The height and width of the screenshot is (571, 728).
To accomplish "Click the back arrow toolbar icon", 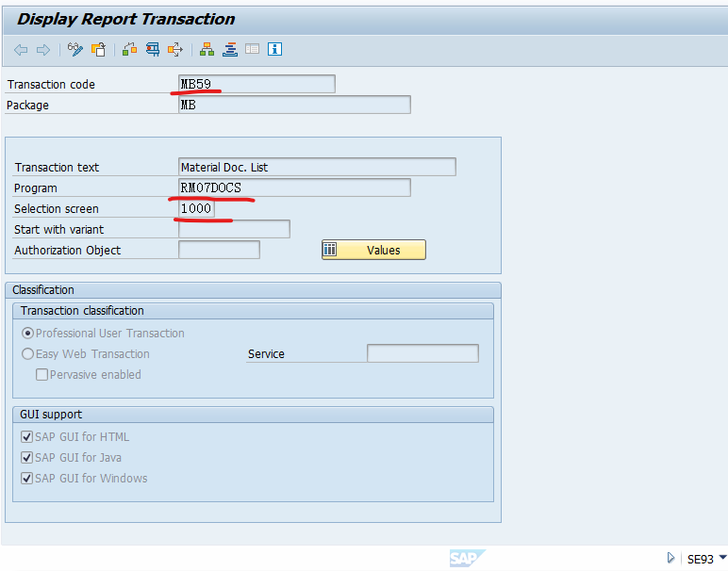I will pos(21,50).
